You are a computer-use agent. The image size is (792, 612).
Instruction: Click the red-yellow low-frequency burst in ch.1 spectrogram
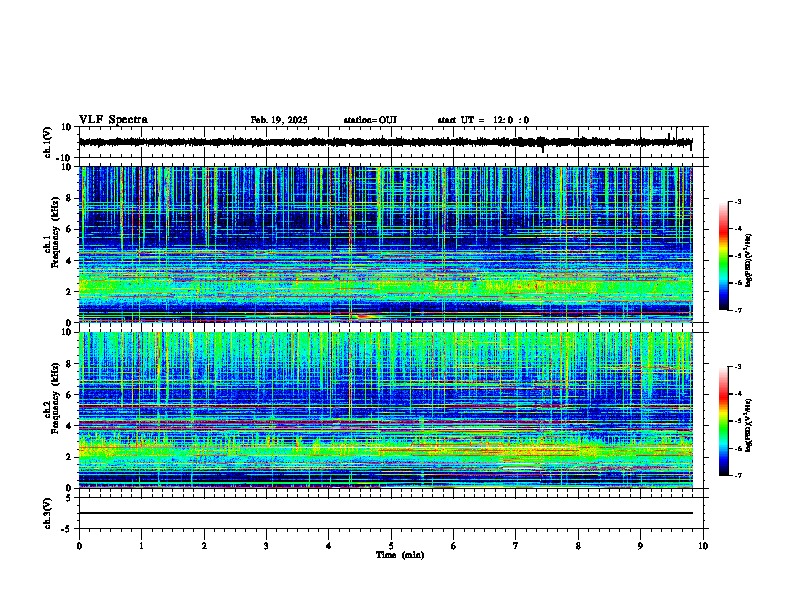[365, 317]
